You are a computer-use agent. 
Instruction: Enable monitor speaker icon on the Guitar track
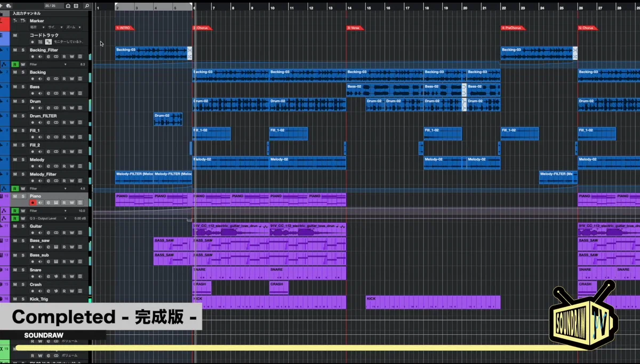point(40,232)
